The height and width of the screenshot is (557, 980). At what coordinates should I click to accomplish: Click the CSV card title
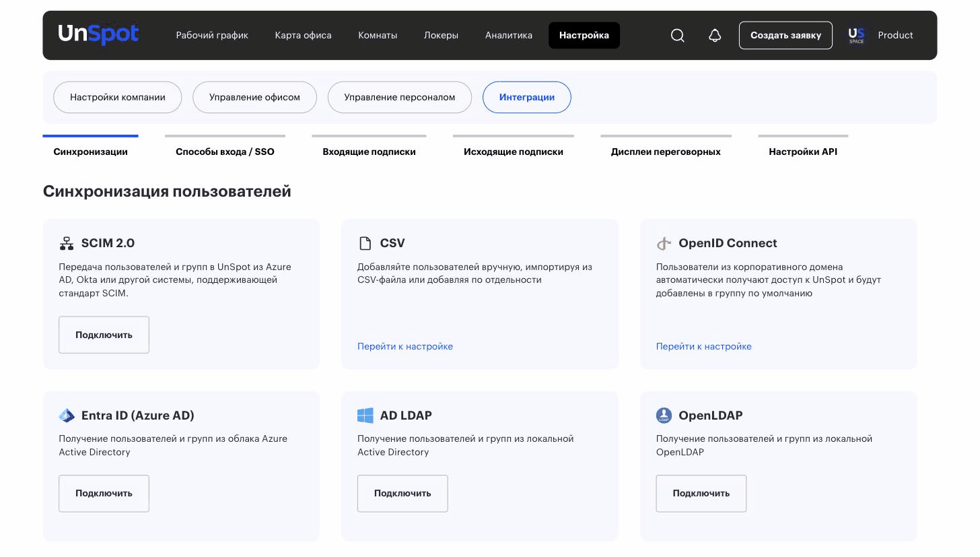click(x=392, y=243)
